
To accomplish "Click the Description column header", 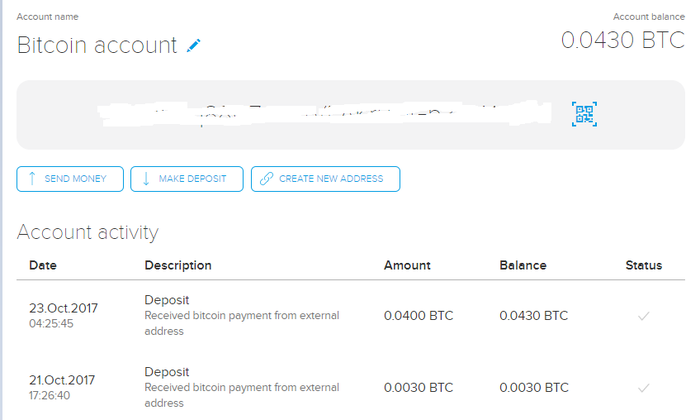I will coord(178,265).
